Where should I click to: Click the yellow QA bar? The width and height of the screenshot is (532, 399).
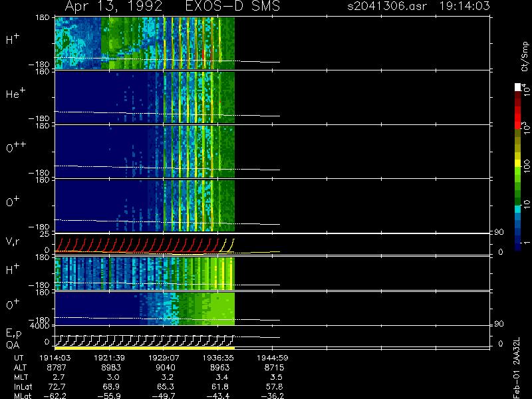tap(144, 348)
